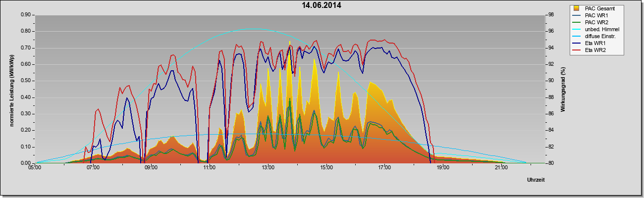Viewport: 644px width, 198px height.
Task: Click the 15:00 time axis tick
Action: [326, 168]
